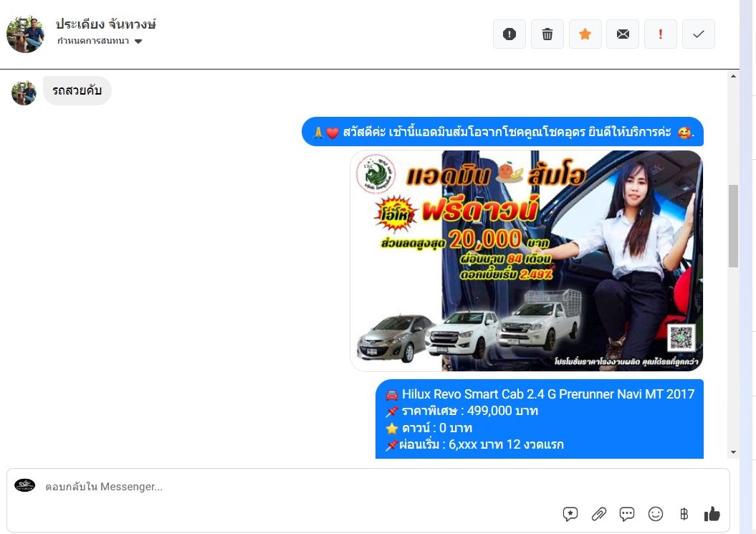Open the แอดมิน ส้มโอ promotional image

[526, 261]
